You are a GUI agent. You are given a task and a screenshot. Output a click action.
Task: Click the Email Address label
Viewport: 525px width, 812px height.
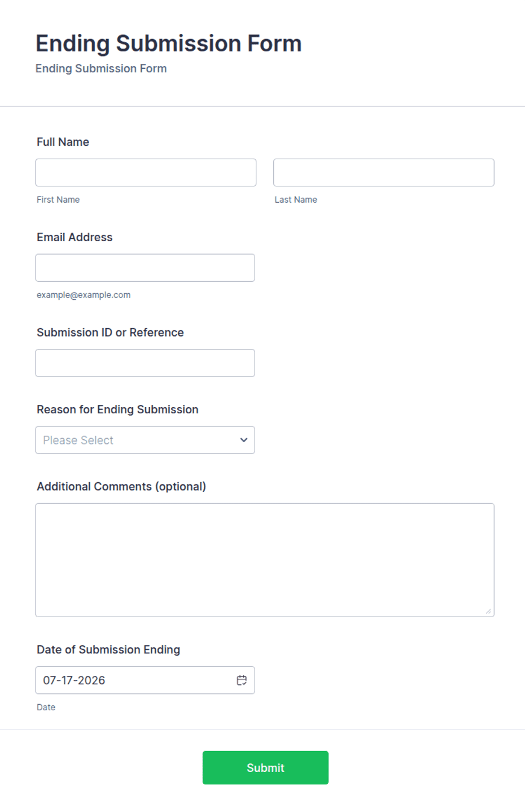click(x=75, y=237)
